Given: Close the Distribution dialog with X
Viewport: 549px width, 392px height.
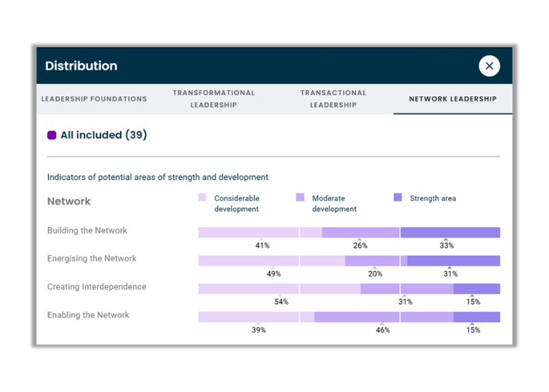Looking at the screenshot, I should pyautogui.click(x=489, y=66).
